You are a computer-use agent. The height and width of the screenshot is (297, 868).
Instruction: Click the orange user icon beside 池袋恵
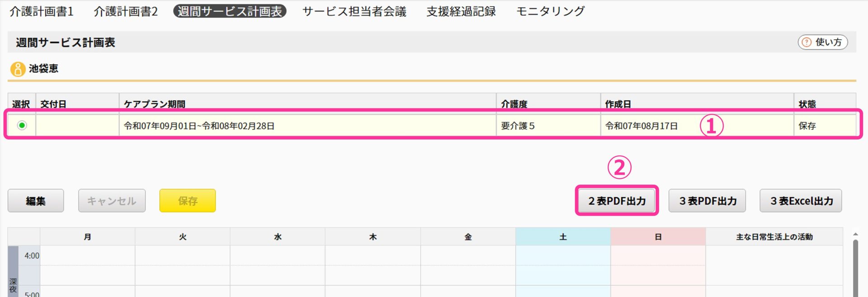tap(18, 69)
